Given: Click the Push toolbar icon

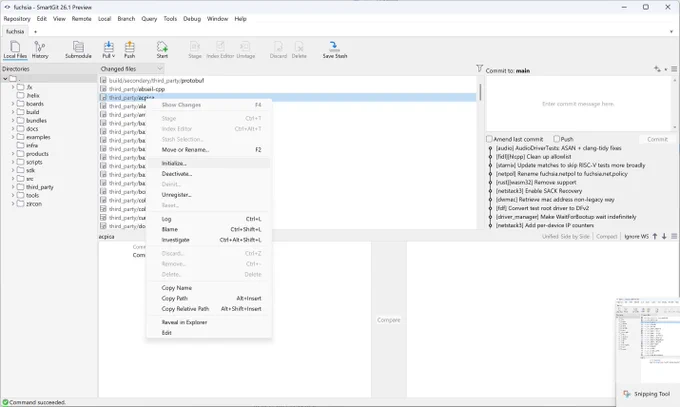Looking at the screenshot, I should pos(129,49).
